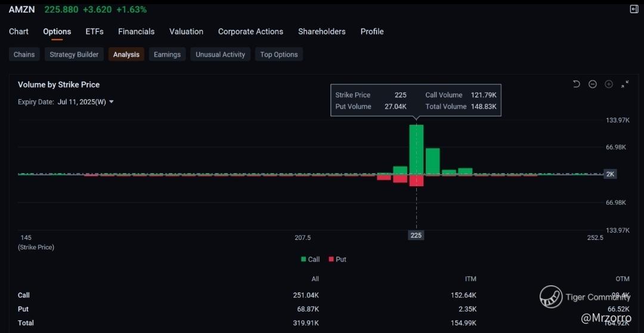The height and width of the screenshot is (333, 644).
Task: Zoom out the chart with minus icon
Action: [592, 84]
